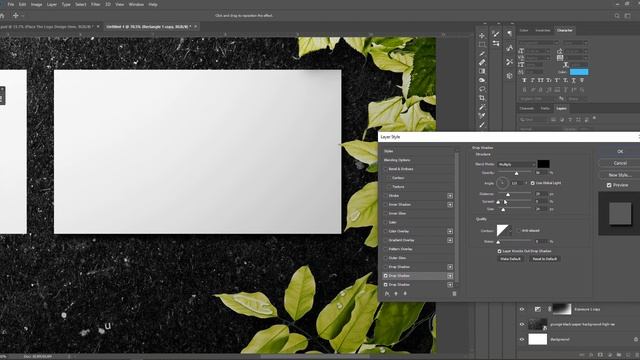Click the Home icon in options bar

click(2, 16)
